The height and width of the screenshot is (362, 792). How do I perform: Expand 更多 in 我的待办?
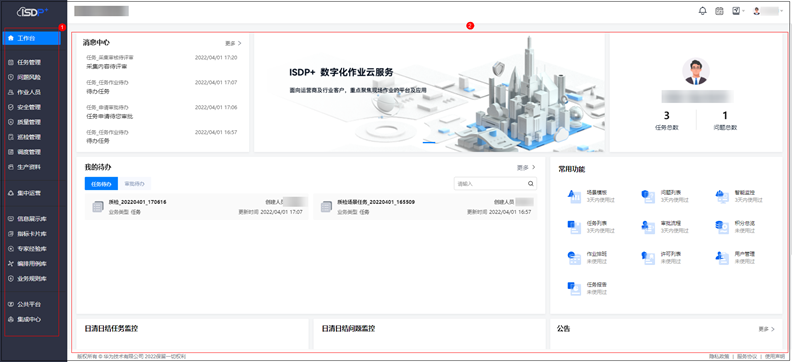pos(526,167)
